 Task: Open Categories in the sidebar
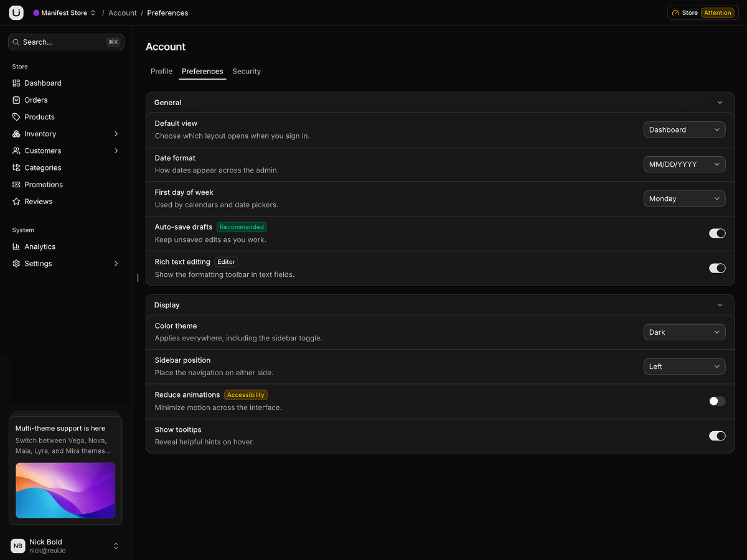tap(66, 167)
